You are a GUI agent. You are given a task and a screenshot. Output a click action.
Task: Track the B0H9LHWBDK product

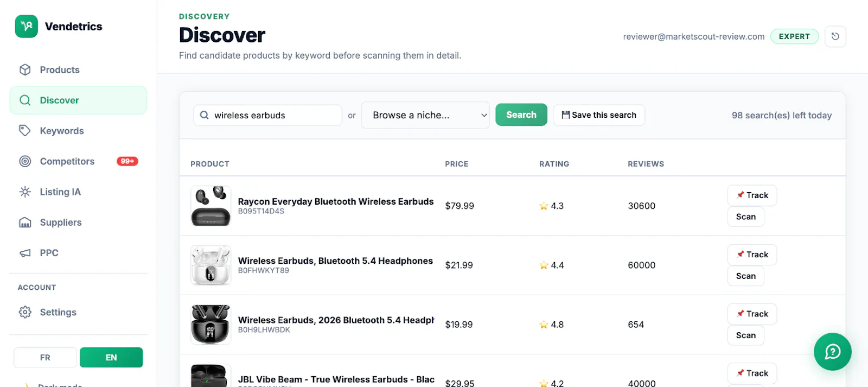coord(752,314)
